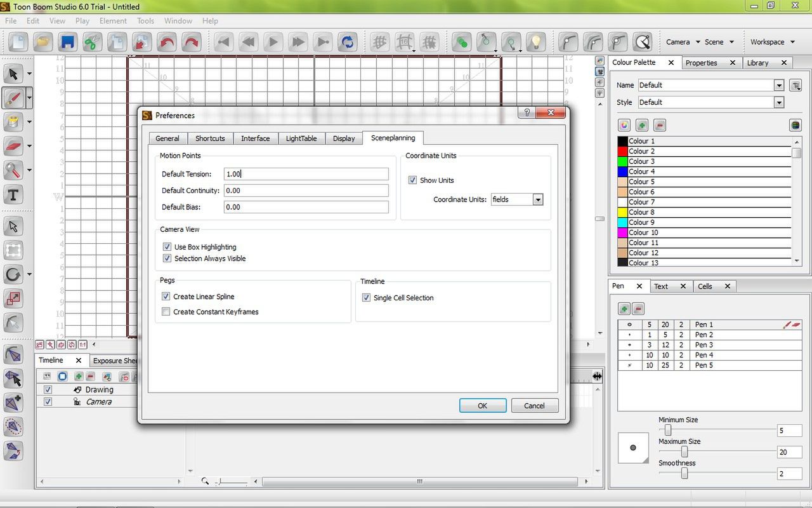The image size is (812, 508).
Task: Click the Default Bias input field
Action: coord(306,207)
